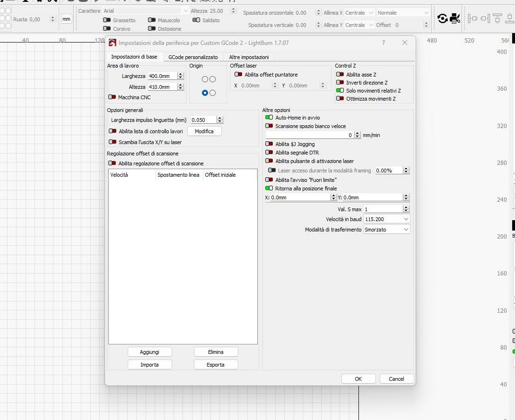This screenshot has height=420, width=515.
Task: Disable Auto-Home in avvio
Action: [x=269, y=118]
